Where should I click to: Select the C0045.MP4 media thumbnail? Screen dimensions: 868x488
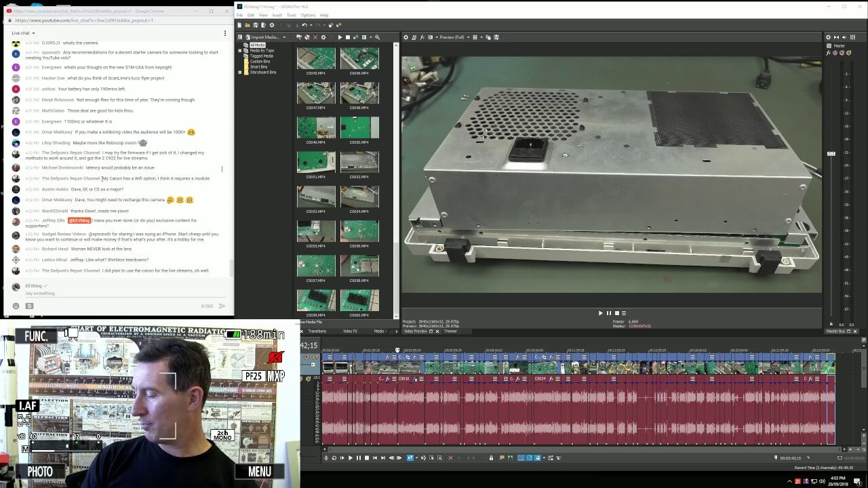pyautogui.click(x=316, y=58)
